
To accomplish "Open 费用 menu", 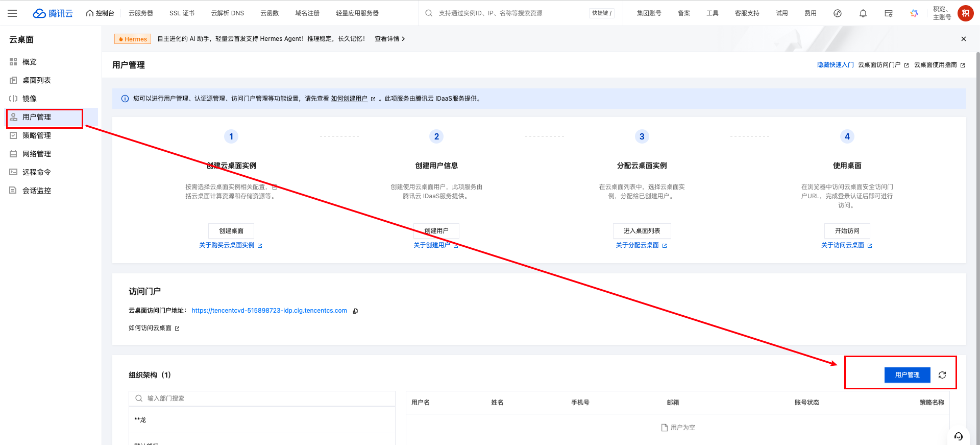I will (811, 13).
